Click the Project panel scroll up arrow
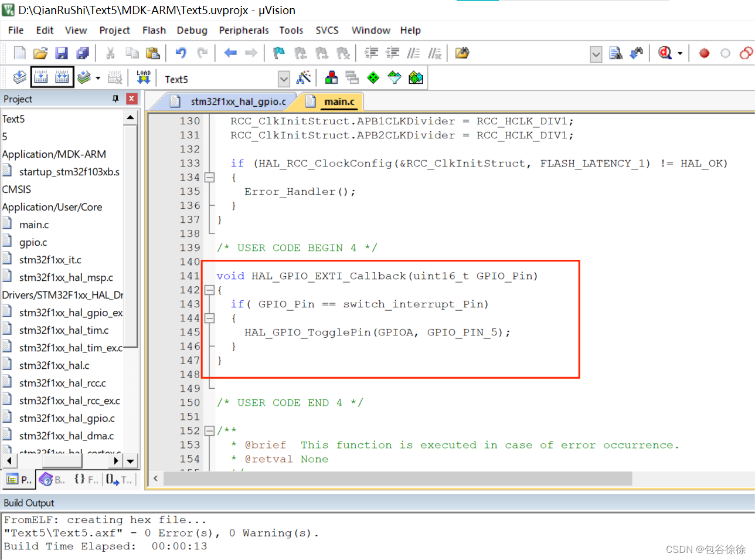 click(x=131, y=118)
